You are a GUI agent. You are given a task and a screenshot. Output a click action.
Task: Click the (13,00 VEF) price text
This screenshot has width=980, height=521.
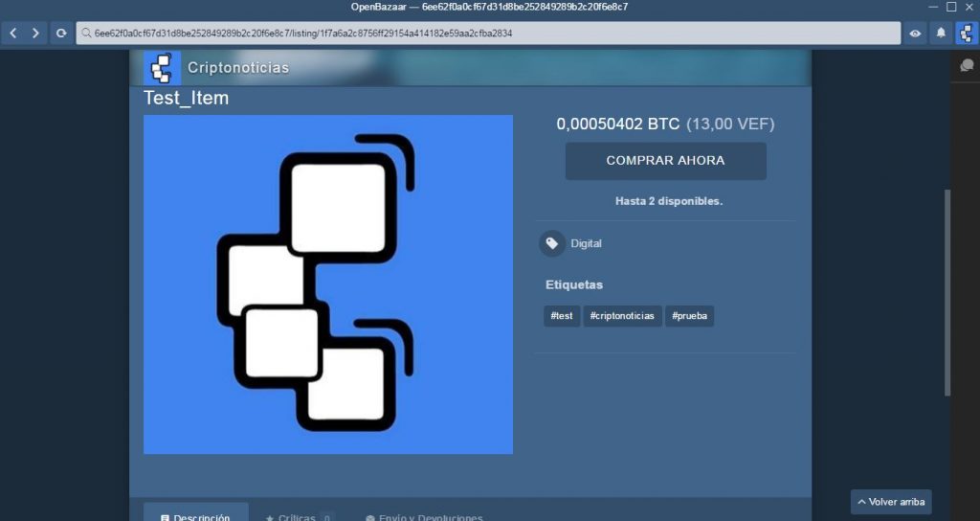coord(730,124)
